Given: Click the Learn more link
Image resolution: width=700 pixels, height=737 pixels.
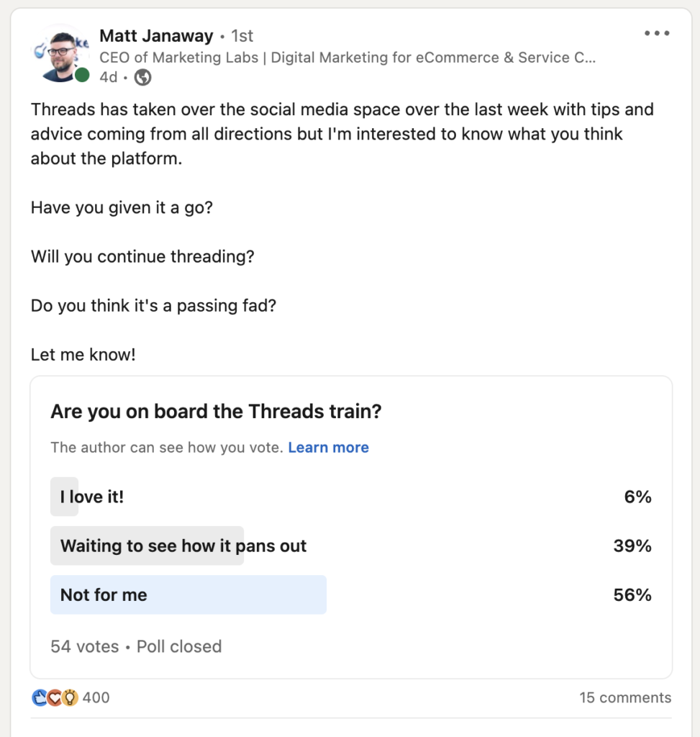Looking at the screenshot, I should pyautogui.click(x=328, y=448).
